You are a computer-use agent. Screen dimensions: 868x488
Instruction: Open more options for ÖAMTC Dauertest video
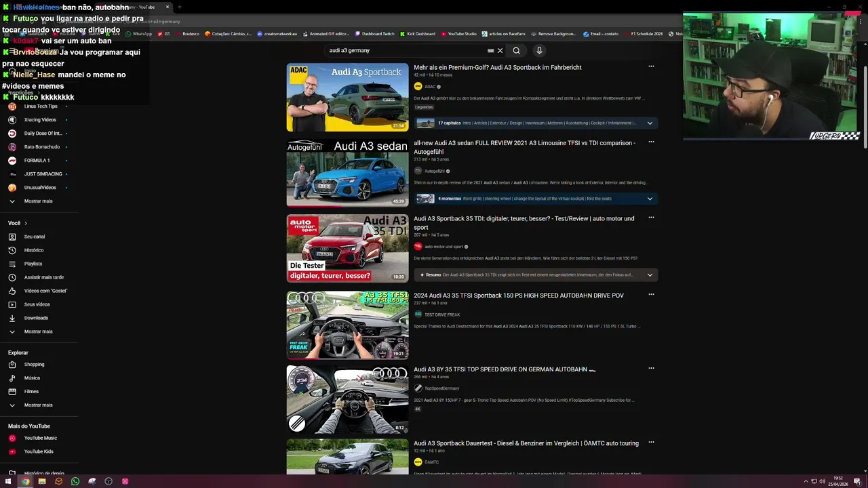[651, 443]
